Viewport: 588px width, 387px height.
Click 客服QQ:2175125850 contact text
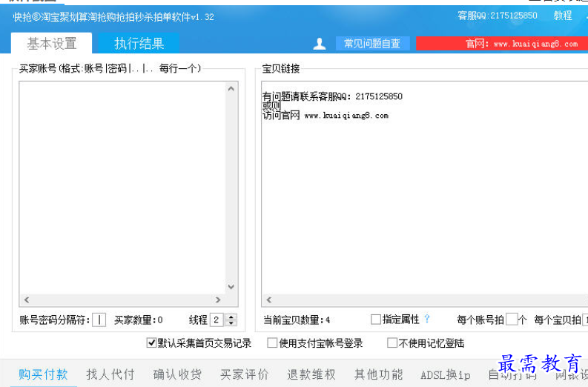coord(498,16)
